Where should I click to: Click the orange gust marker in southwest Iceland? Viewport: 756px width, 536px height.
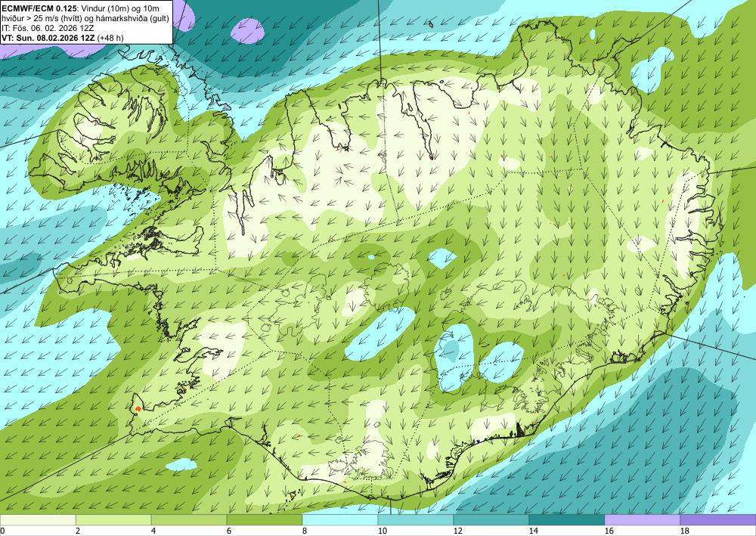pos(138,409)
